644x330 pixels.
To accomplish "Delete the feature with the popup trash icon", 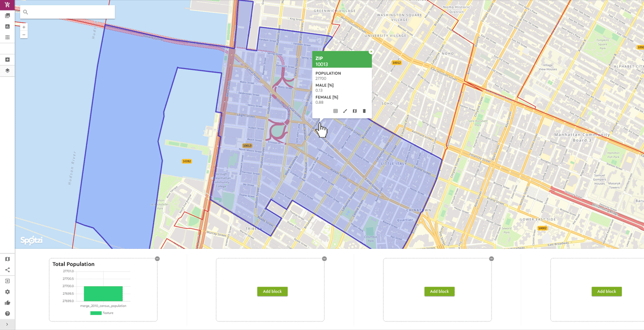I will pyautogui.click(x=364, y=111).
